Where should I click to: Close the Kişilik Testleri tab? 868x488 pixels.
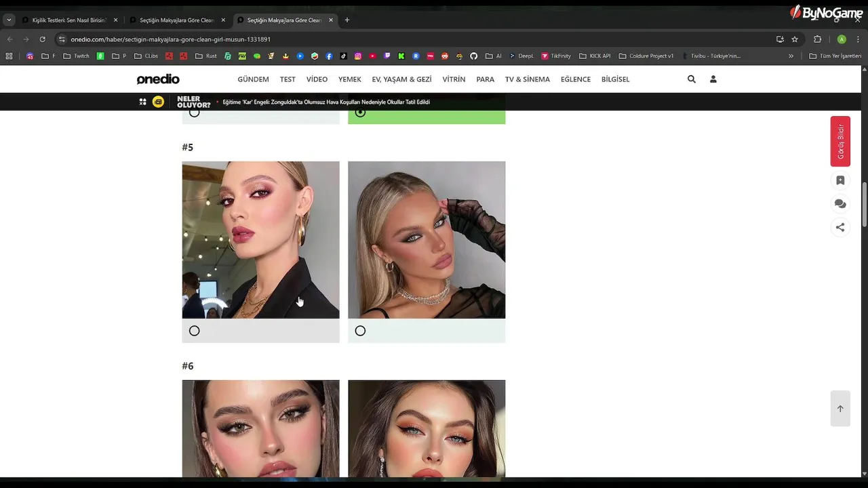click(115, 20)
